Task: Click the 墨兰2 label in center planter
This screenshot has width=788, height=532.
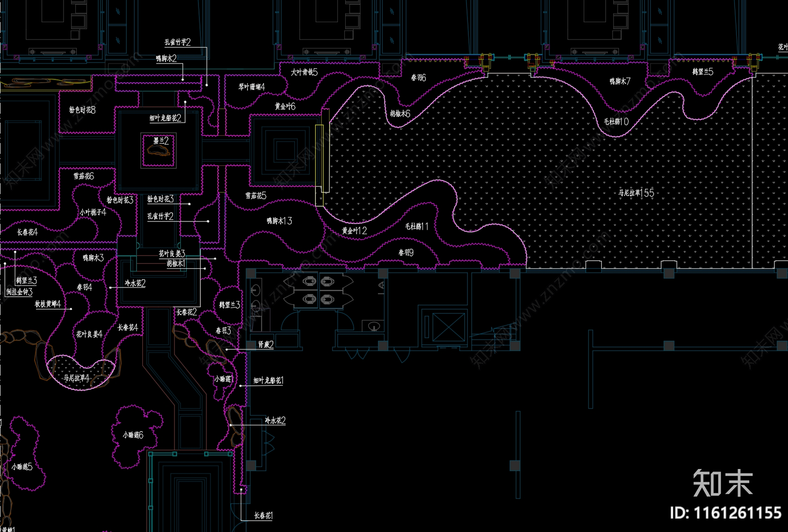Action: click(161, 141)
